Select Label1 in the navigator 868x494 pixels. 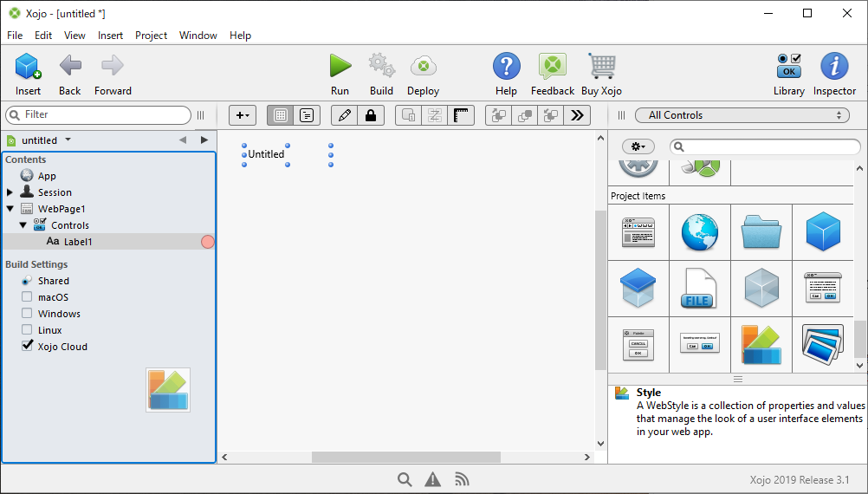coord(78,242)
